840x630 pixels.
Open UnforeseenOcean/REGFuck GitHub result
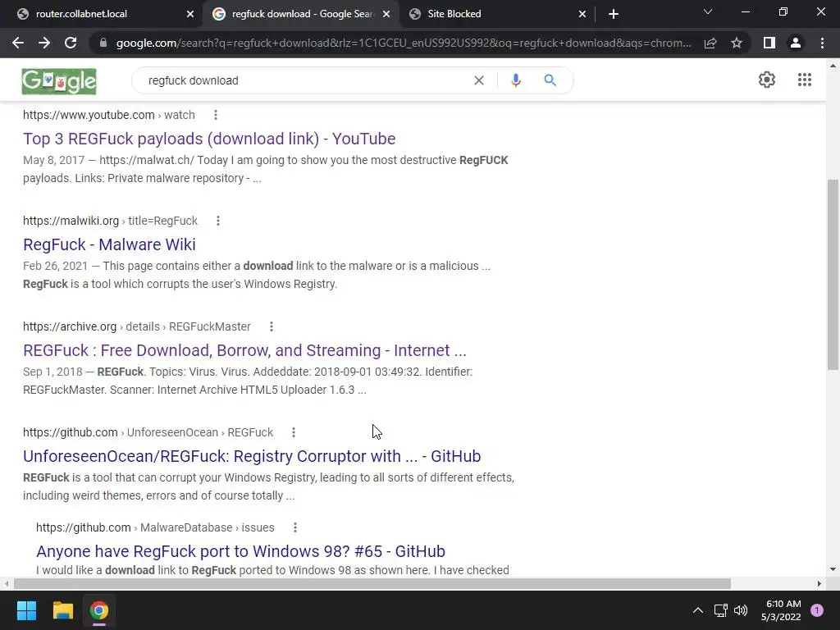point(252,456)
